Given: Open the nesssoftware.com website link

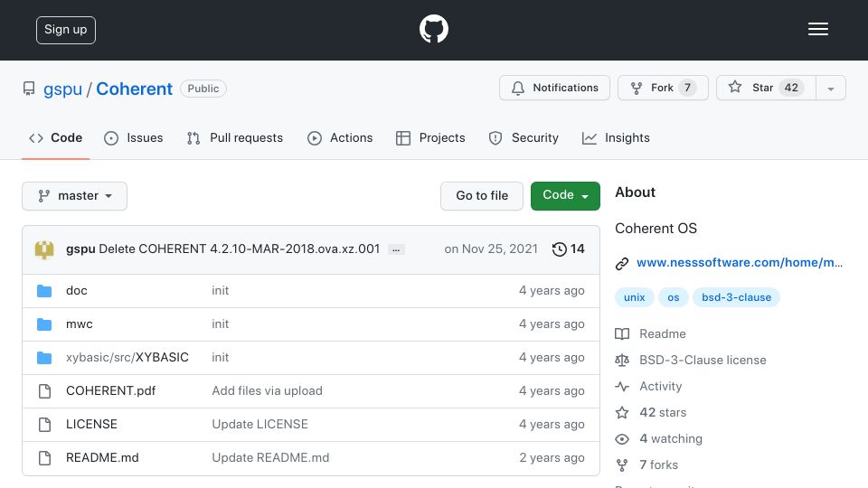Looking at the screenshot, I should [740, 263].
